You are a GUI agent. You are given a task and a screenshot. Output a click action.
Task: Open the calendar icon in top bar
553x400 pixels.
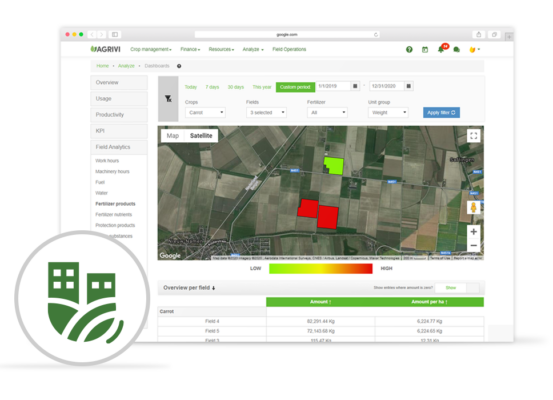pos(425,50)
